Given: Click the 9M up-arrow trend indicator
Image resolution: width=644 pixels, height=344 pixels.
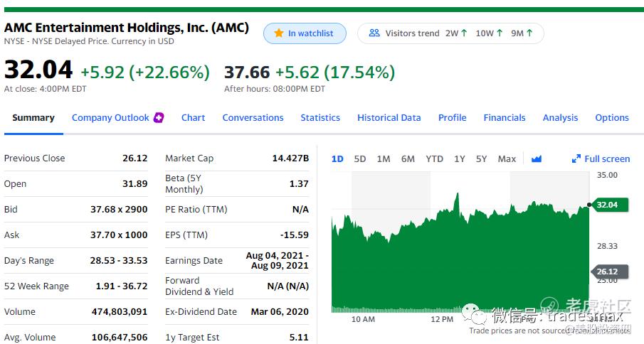Looking at the screenshot, I should 529,33.
